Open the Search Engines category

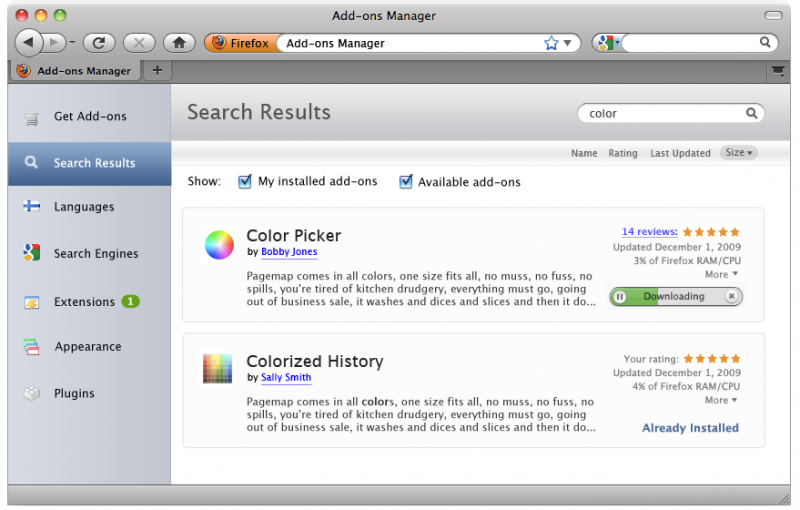89,253
